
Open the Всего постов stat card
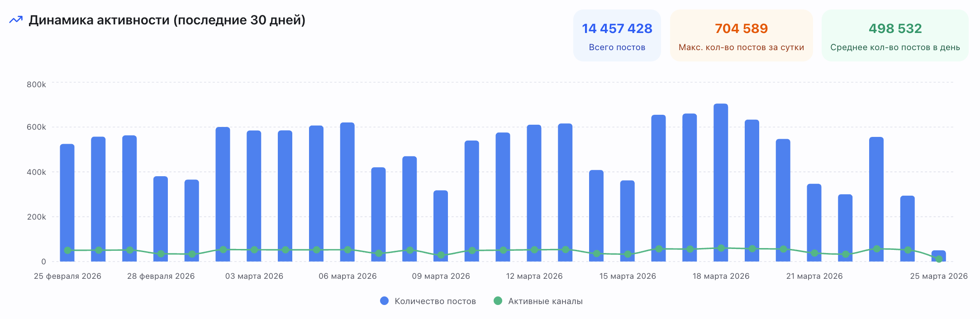pos(617,36)
